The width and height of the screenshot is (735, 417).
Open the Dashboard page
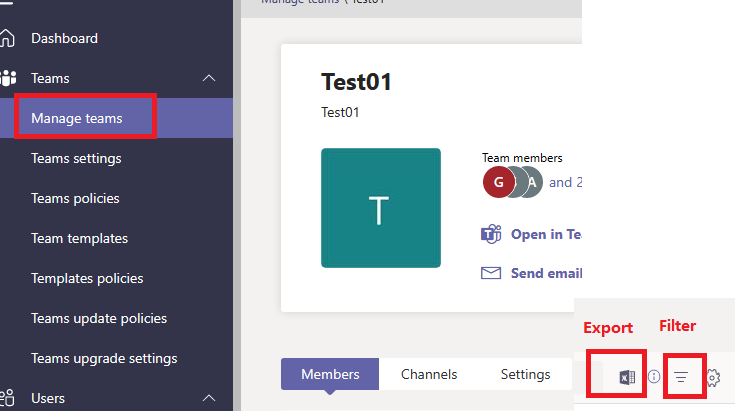(64, 38)
